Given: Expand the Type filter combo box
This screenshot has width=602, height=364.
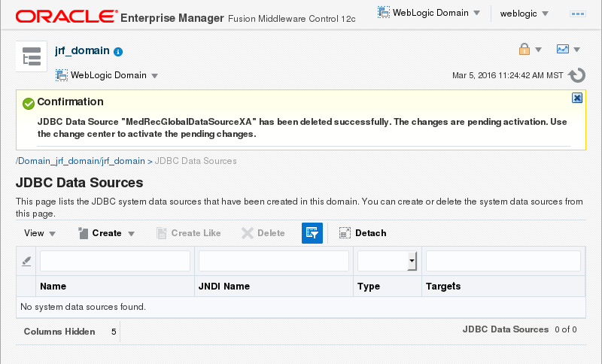Looking at the screenshot, I should [x=412, y=261].
